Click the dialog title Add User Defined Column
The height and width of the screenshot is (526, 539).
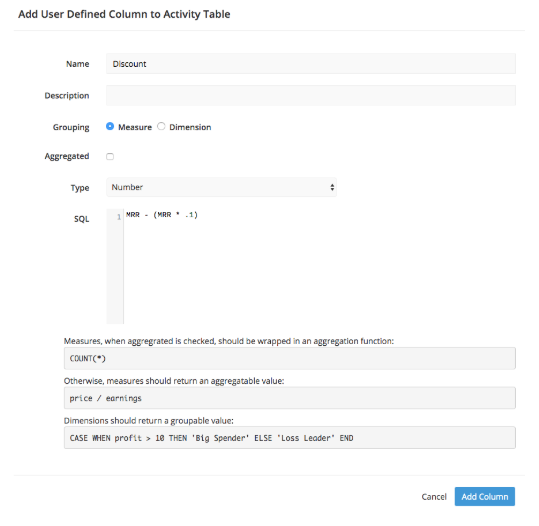click(x=124, y=14)
